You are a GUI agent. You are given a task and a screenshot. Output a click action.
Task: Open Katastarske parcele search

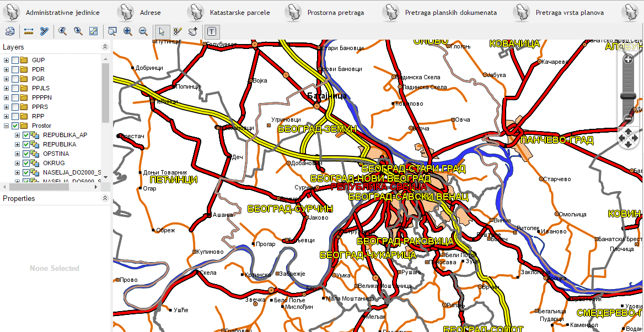[237, 13]
